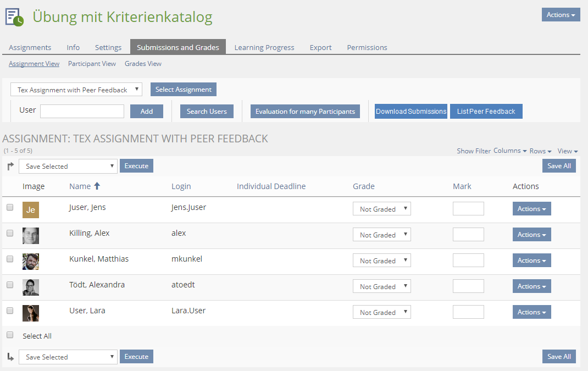The height and width of the screenshot is (371, 588).
Task: Enable the Select All checkbox
Action: [10, 335]
